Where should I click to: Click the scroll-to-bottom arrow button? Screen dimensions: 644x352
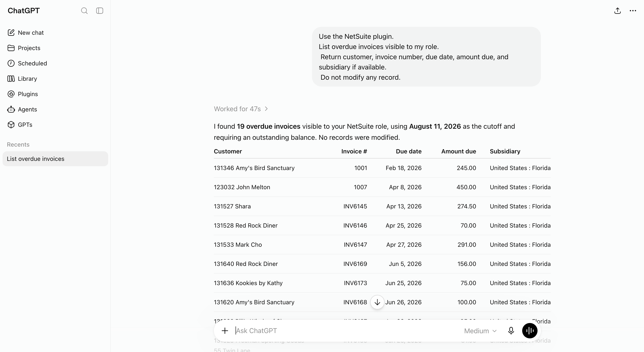(377, 302)
